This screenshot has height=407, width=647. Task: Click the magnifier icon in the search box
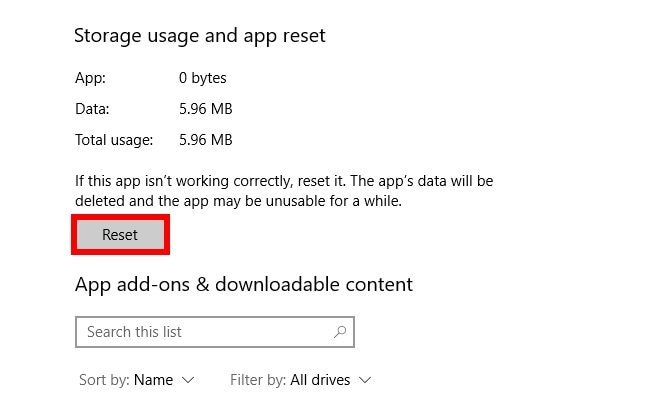tap(340, 332)
